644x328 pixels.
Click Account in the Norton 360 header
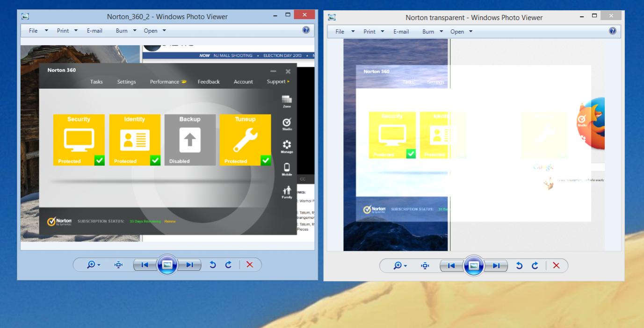[243, 82]
